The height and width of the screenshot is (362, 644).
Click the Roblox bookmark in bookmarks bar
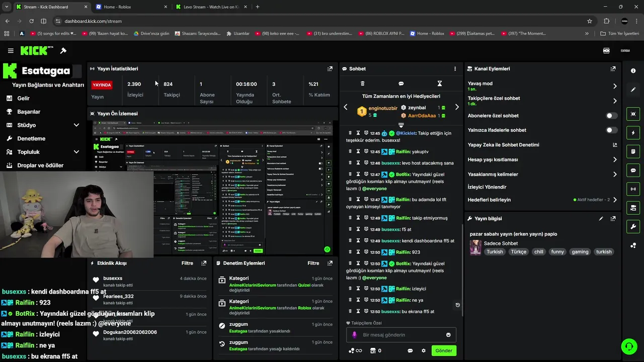(427, 34)
